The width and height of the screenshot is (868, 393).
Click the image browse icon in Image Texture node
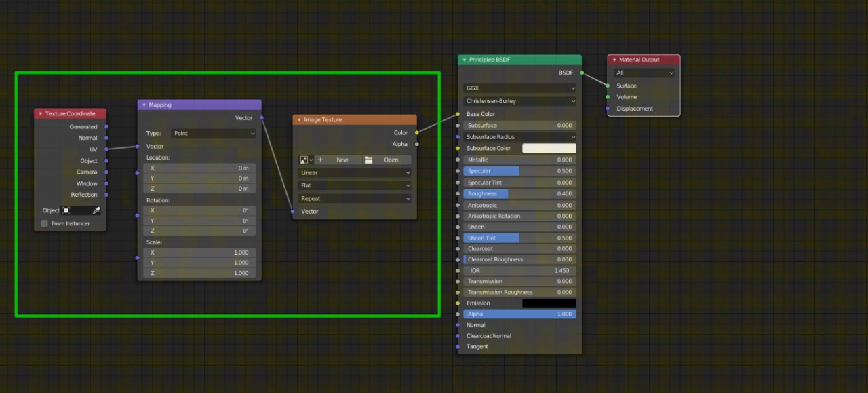point(306,160)
